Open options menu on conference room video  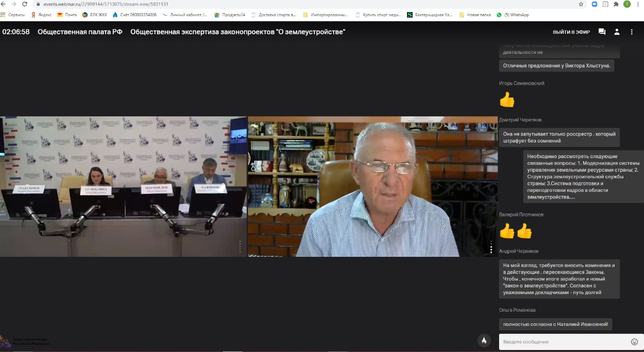tap(240, 247)
